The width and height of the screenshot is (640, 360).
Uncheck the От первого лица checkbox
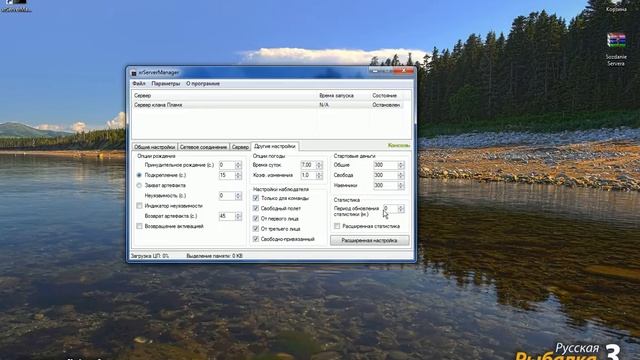pos(256,218)
